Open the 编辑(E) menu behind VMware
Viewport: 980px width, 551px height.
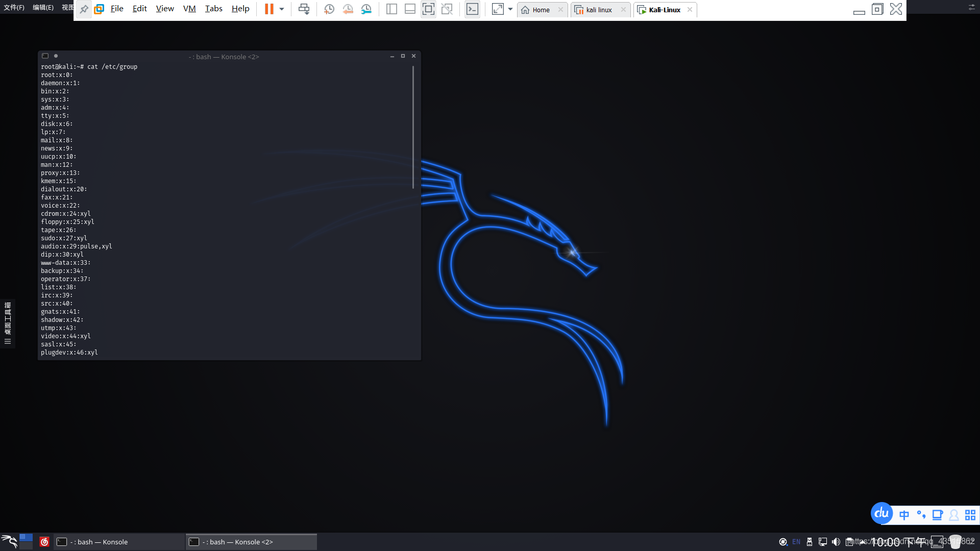[x=43, y=8]
